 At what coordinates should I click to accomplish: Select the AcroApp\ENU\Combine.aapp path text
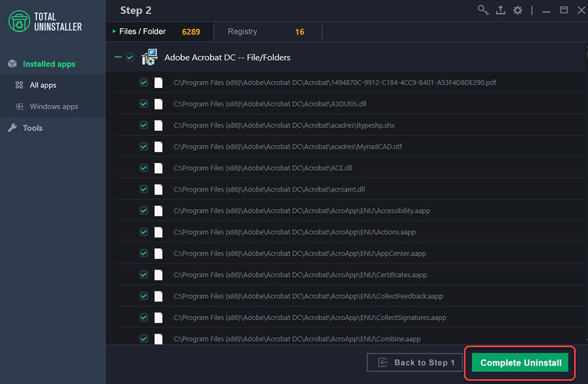click(297, 339)
